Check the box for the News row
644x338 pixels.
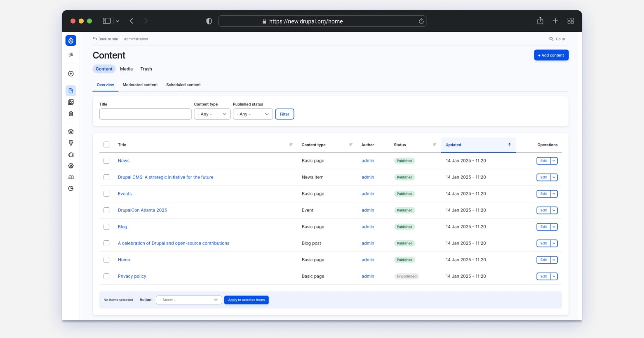(106, 161)
